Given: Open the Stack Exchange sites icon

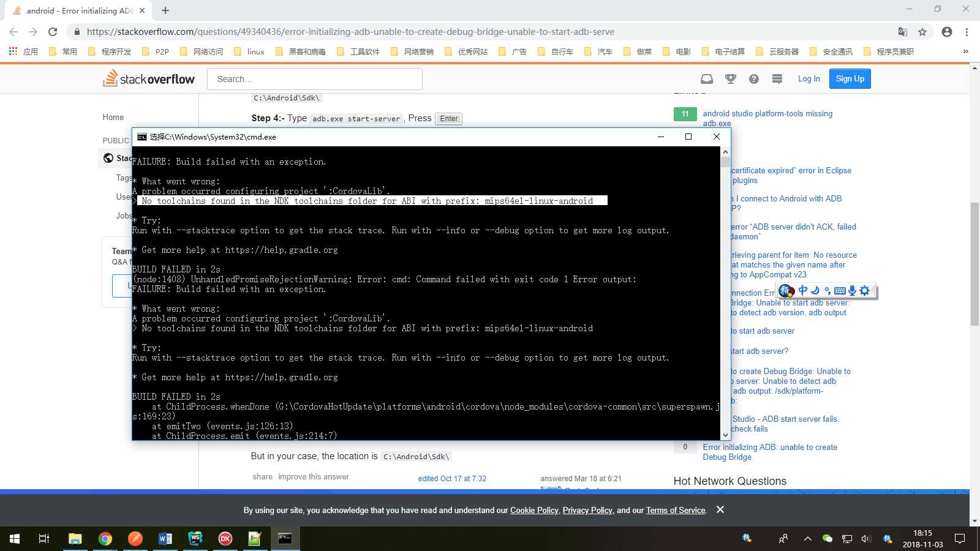Looking at the screenshot, I should coord(777,79).
